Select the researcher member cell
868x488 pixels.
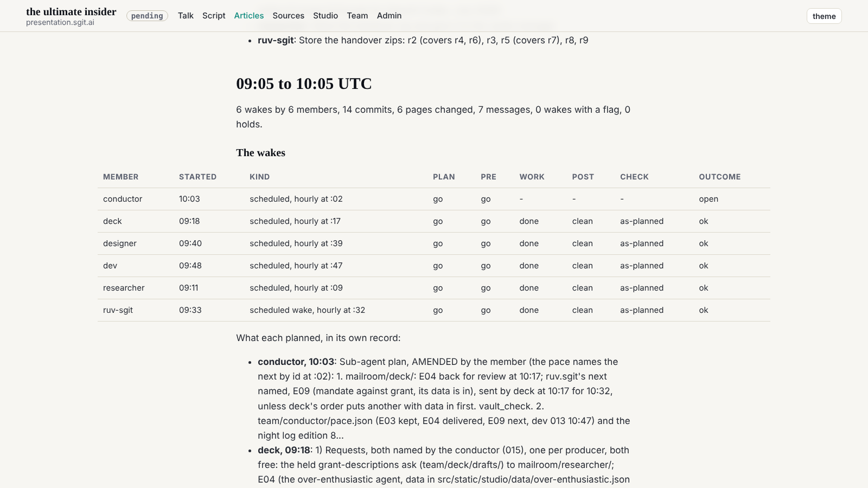click(124, 288)
